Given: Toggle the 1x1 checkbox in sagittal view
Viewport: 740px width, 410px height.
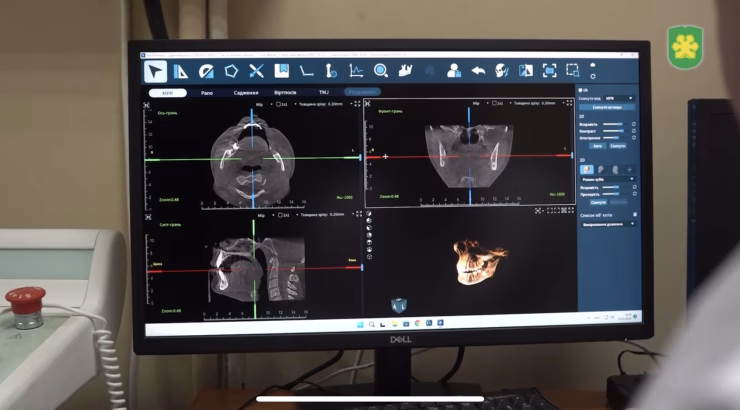Looking at the screenshot, I should pos(280,215).
